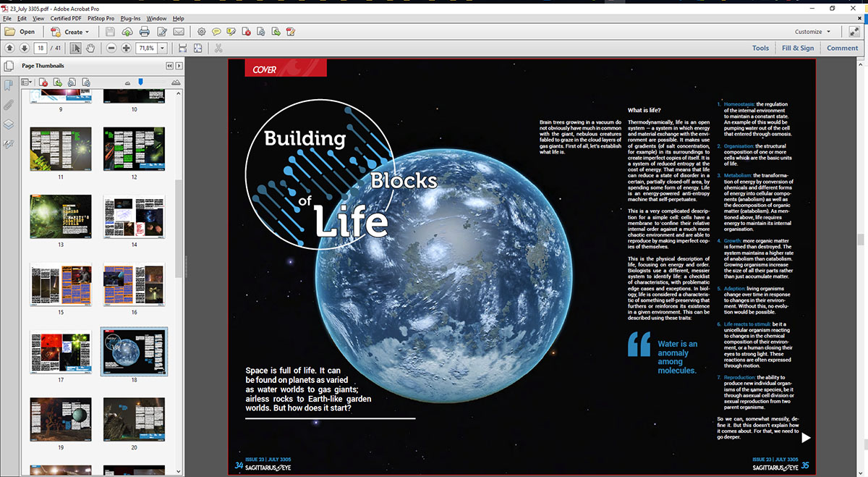Viewport: 868px width, 477px height.
Task: Collapse the navigation pane with double arrow
Action: (x=169, y=65)
